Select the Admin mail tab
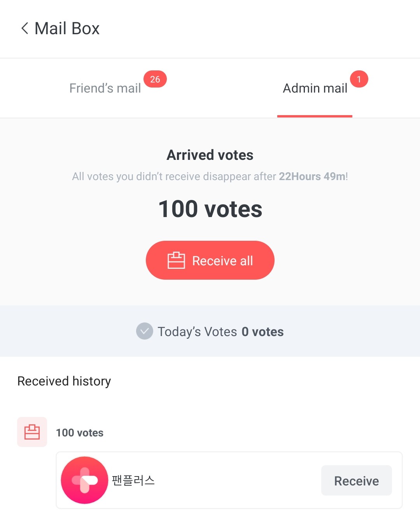Image resolution: width=420 pixels, height=522 pixels. (x=315, y=88)
